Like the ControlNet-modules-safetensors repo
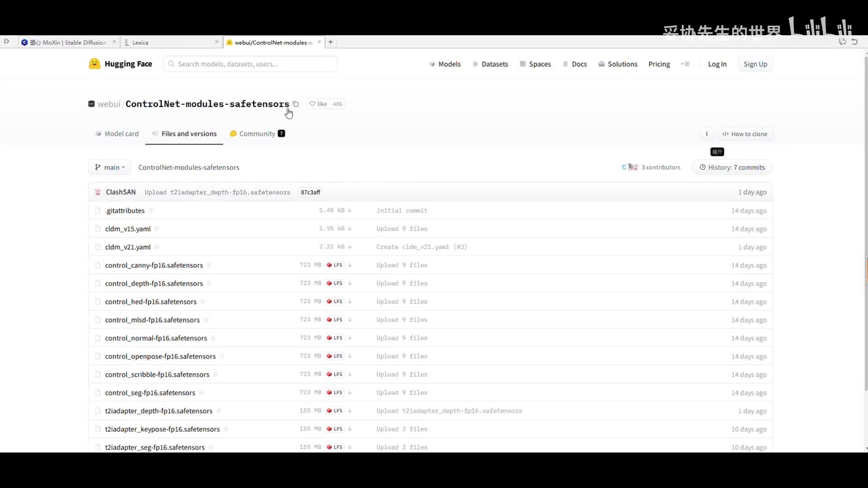This screenshot has height=488, width=868. click(x=318, y=104)
